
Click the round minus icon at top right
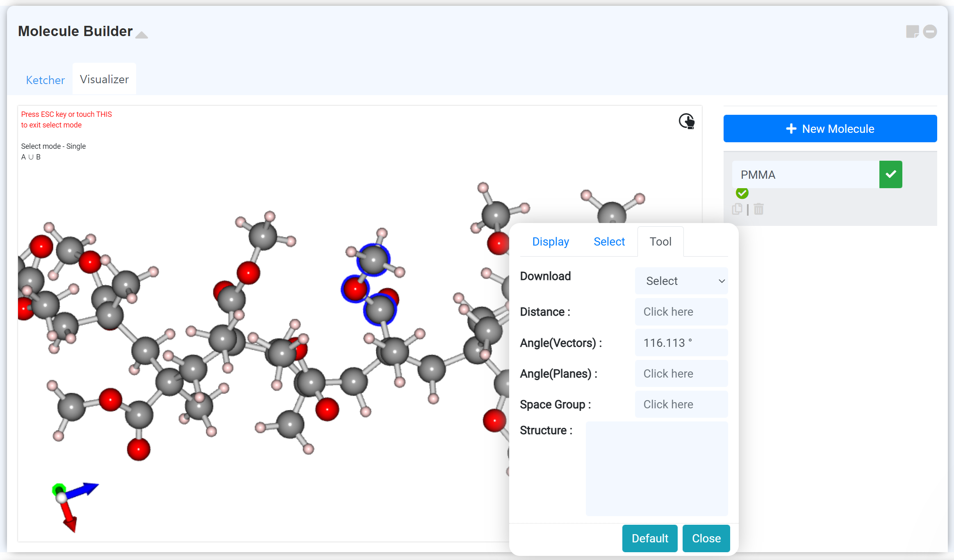coord(930,32)
